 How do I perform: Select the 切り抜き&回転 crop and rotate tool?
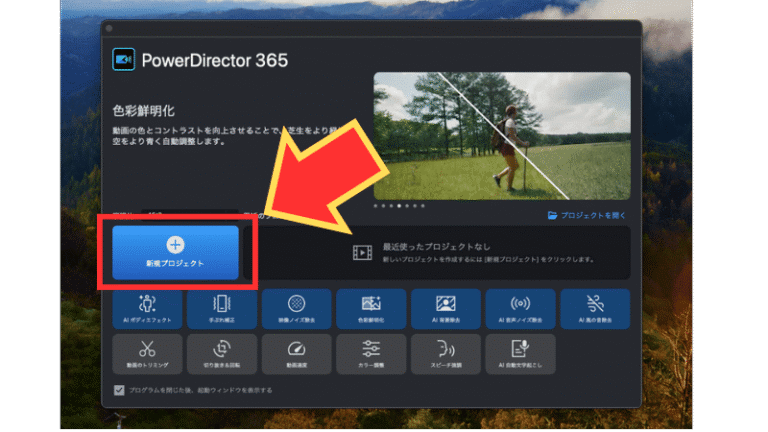[x=222, y=354]
